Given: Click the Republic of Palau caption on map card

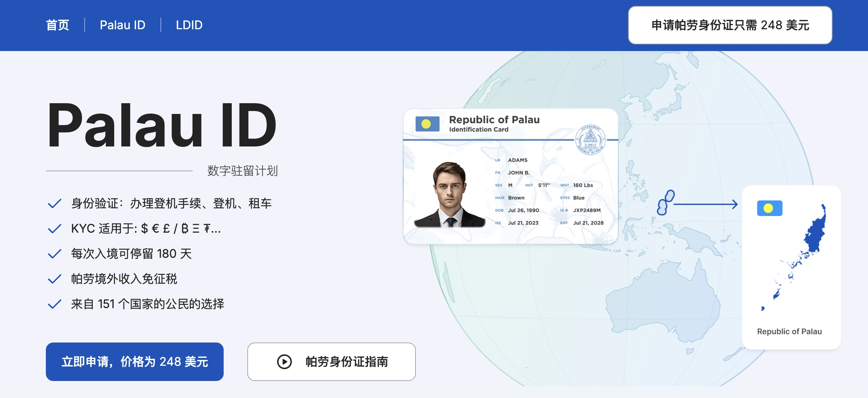Looking at the screenshot, I should pyautogui.click(x=789, y=331).
